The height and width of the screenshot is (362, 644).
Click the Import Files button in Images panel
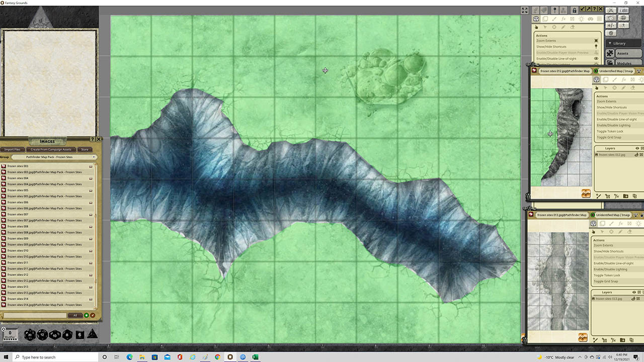click(13, 149)
